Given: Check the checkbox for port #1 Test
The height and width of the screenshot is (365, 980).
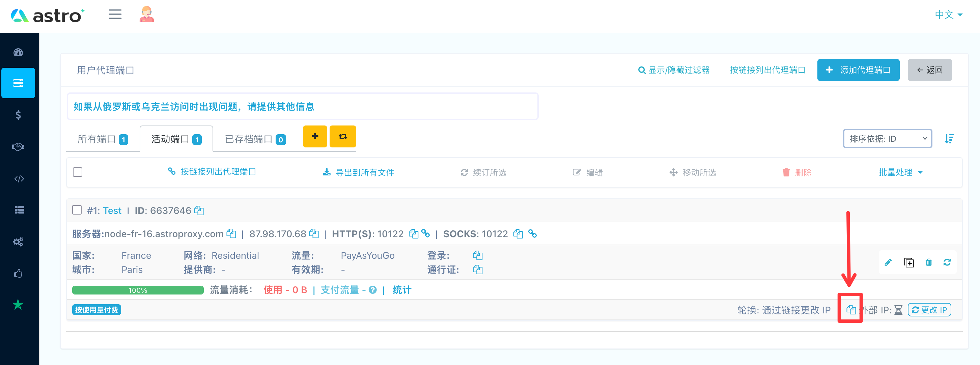Looking at the screenshot, I should (77, 210).
